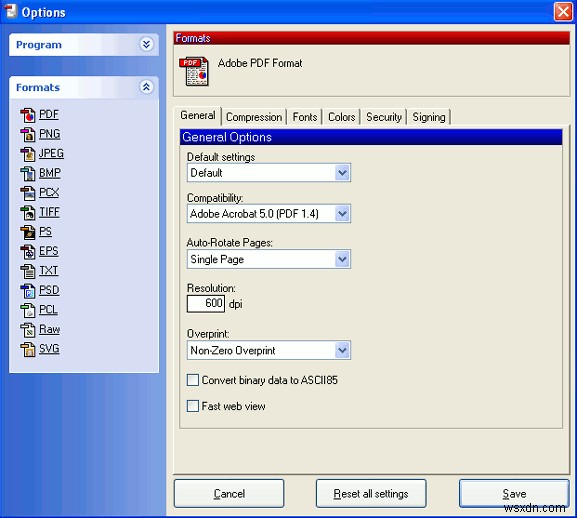Select the PS format link
The image size is (577, 518).
pos(46,231)
